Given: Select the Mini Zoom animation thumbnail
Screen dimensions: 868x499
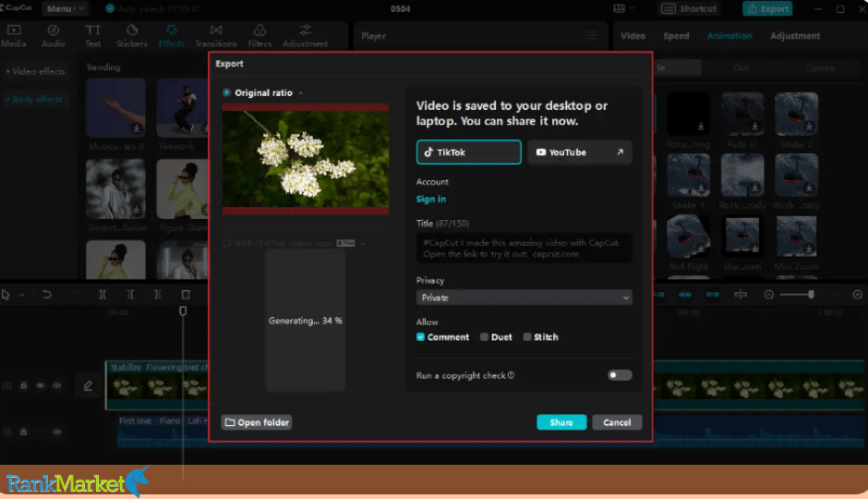Looking at the screenshot, I should (796, 236).
